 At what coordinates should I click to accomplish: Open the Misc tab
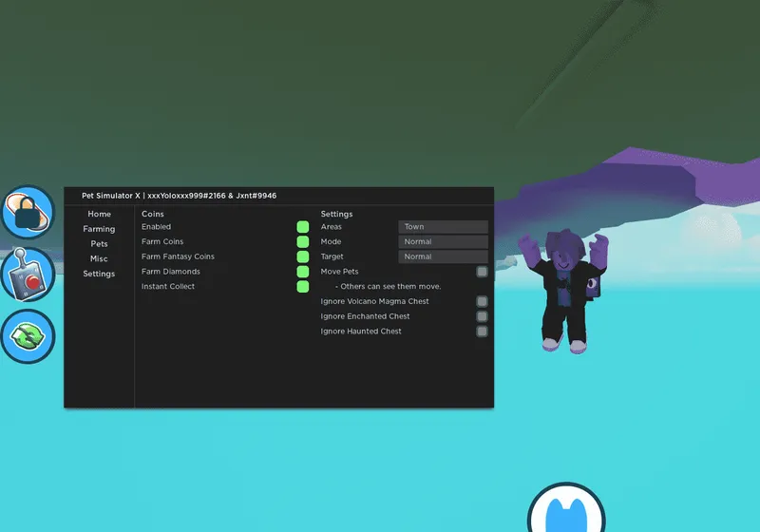(x=99, y=258)
